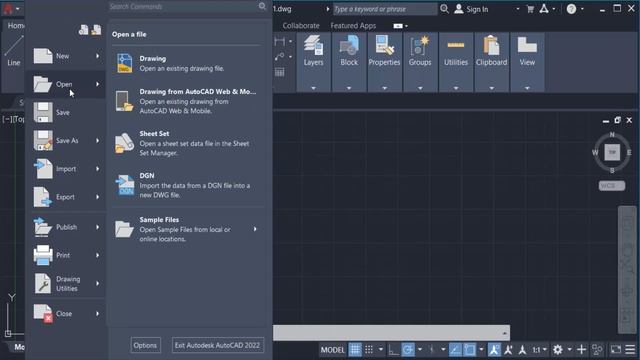Screen dimensions: 640x360
Task: Show open documents icon
Action: (96, 30)
